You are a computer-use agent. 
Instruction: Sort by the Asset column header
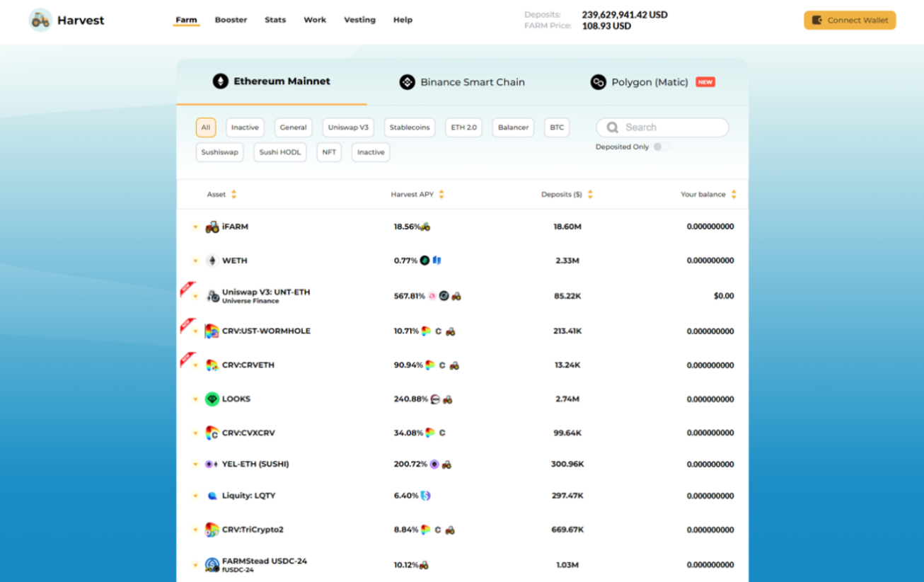point(221,194)
